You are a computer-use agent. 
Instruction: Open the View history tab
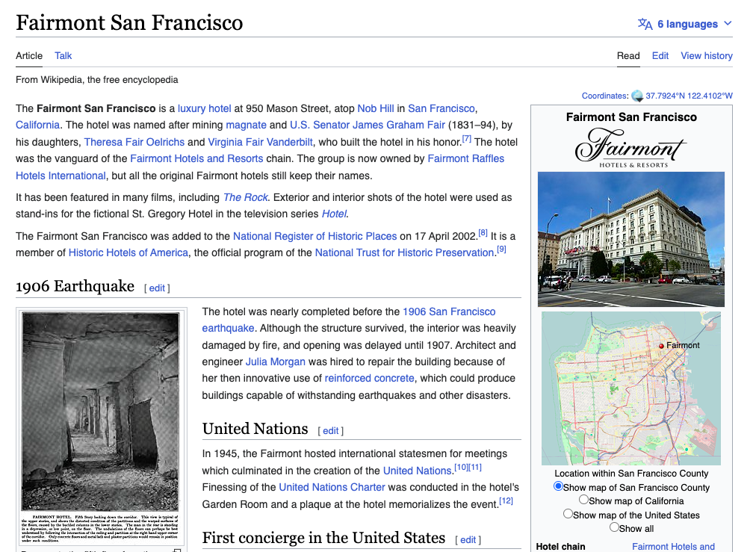click(x=707, y=56)
